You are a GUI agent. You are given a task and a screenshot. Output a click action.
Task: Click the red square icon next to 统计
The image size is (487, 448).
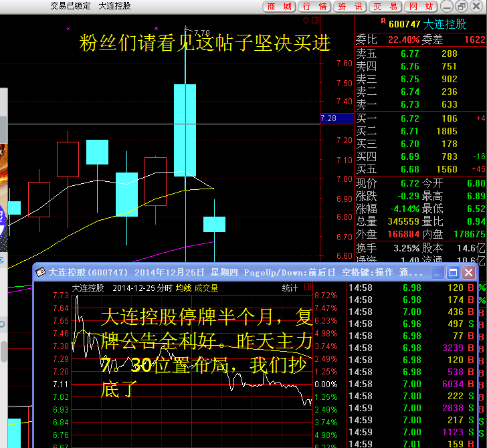point(308,287)
